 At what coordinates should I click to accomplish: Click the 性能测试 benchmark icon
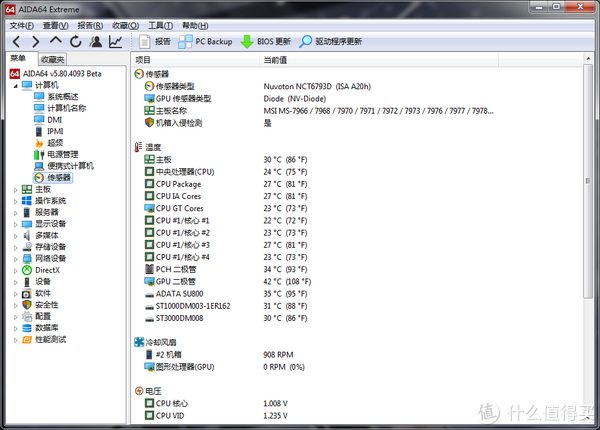coord(27,339)
